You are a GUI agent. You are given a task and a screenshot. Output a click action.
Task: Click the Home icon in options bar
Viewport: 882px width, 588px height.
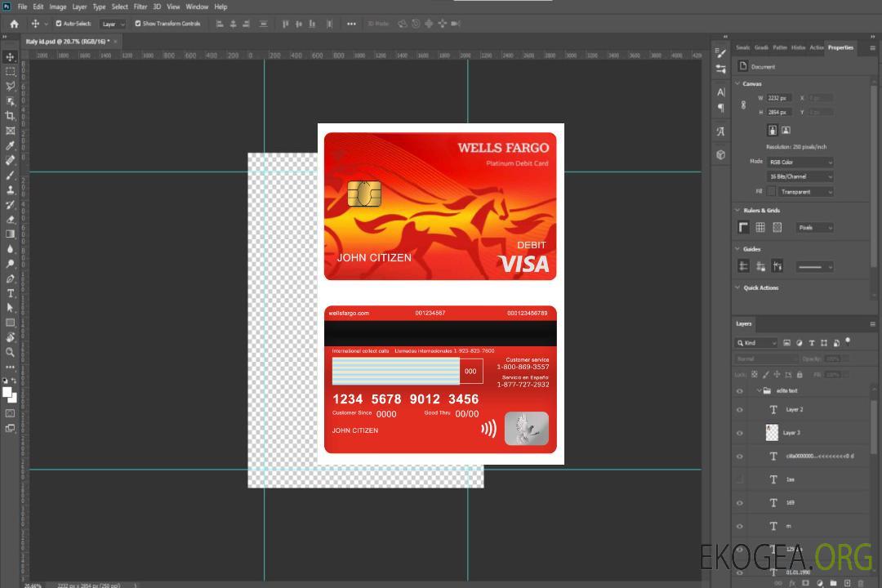click(14, 24)
